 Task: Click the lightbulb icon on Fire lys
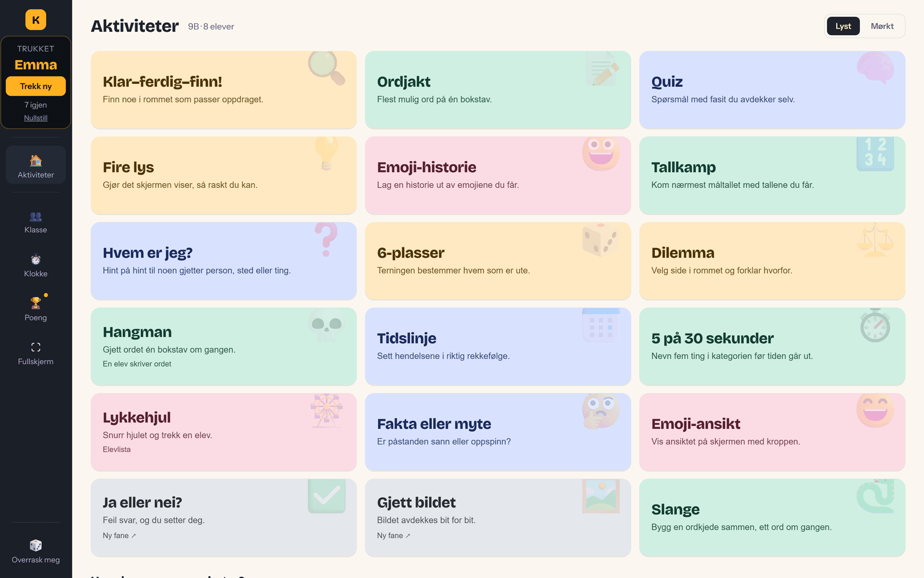click(327, 153)
